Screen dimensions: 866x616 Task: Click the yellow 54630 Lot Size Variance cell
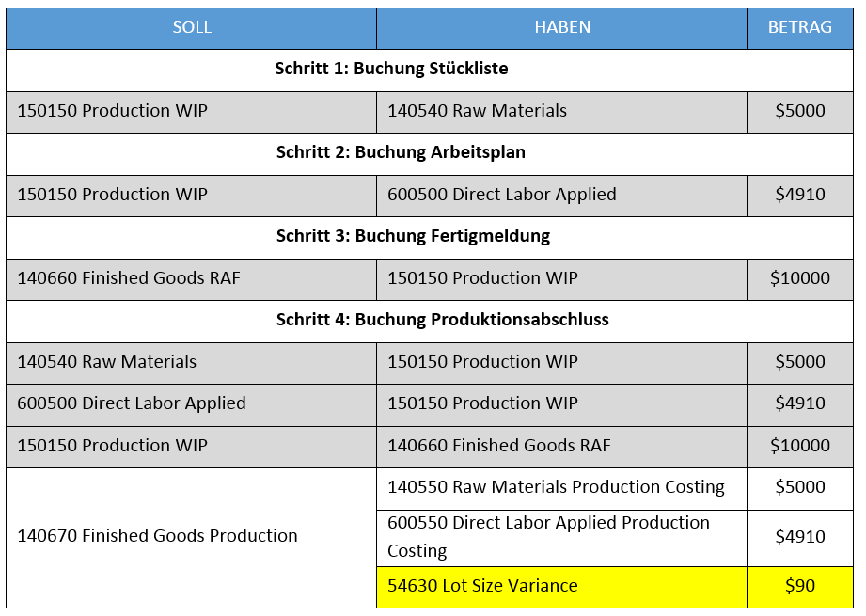tap(482, 586)
